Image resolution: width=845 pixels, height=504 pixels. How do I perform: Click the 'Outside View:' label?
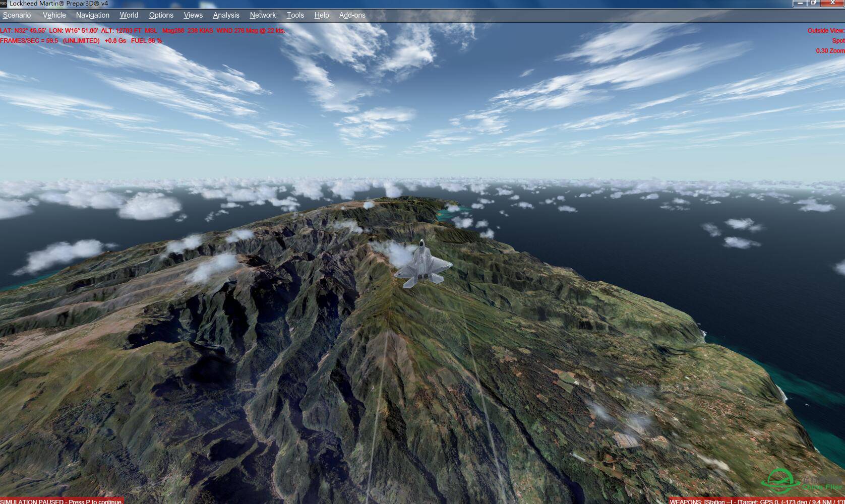pyautogui.click(x=826, y=31)
